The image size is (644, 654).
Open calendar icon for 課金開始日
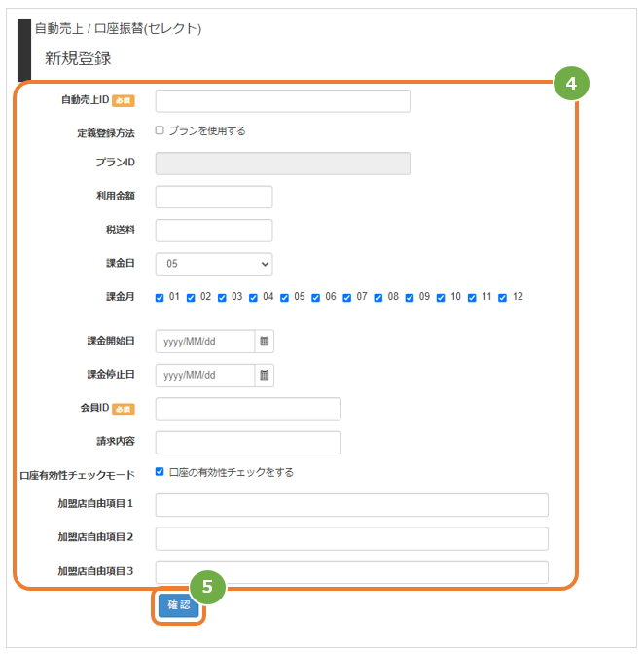(x=265, y=342)
